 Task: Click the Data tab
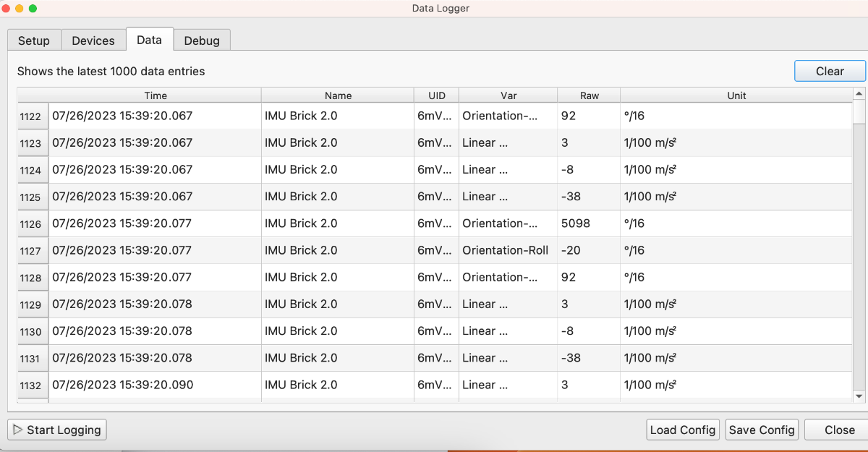tap(149, 39)
